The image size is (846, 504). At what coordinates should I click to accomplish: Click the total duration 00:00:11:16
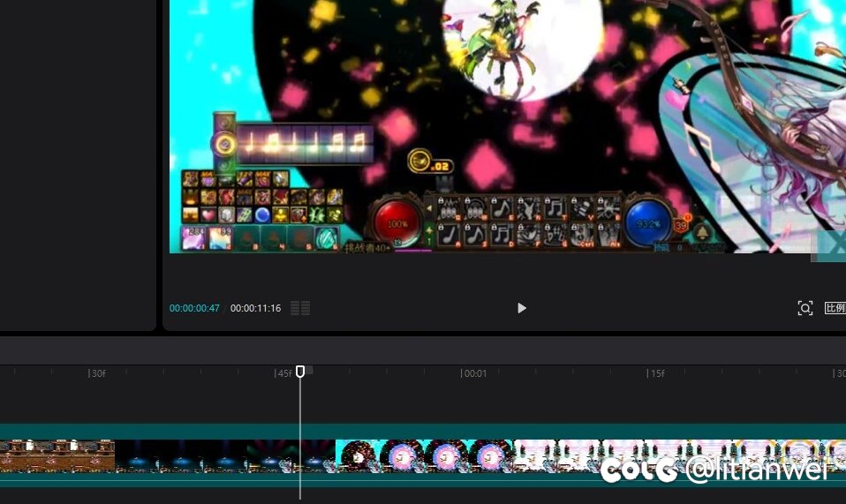click(256, 308)
